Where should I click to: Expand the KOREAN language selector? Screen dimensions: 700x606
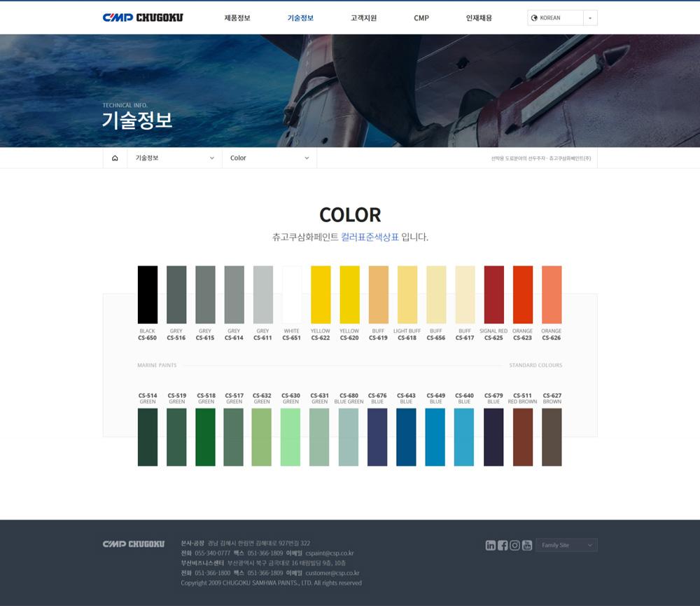[590, 18]
